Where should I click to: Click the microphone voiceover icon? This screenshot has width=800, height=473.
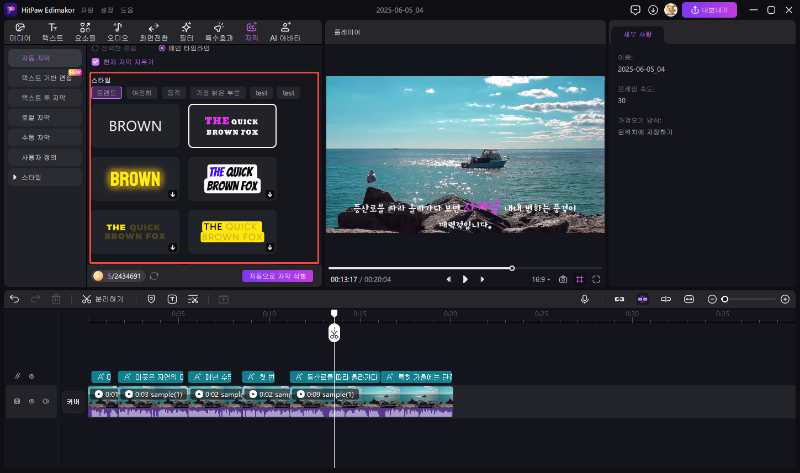(585, 299)
